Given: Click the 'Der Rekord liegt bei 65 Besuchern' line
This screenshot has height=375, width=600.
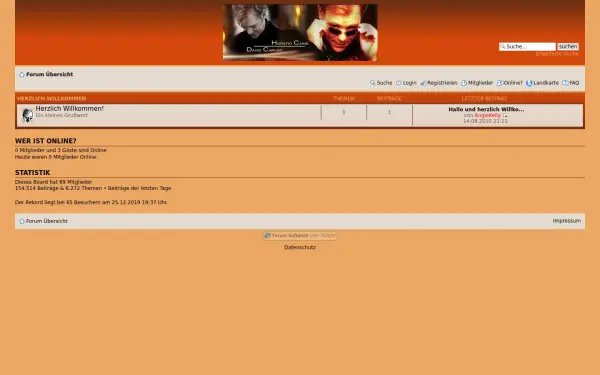Looking at the screenshot, I should 91,202.
